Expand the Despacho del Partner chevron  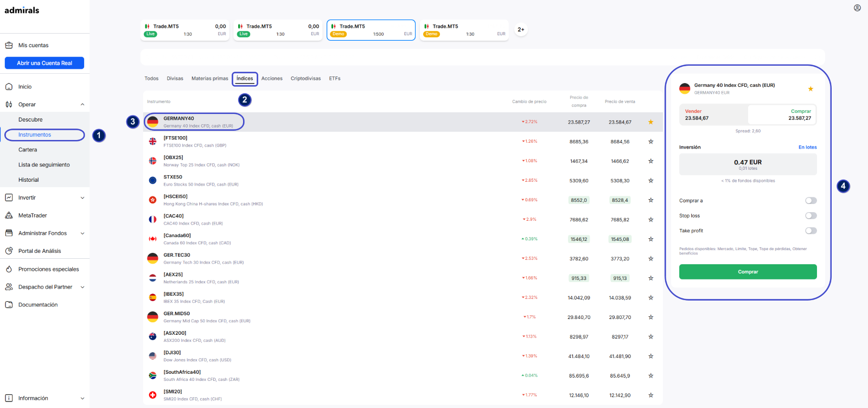click(x=82, y=287)
